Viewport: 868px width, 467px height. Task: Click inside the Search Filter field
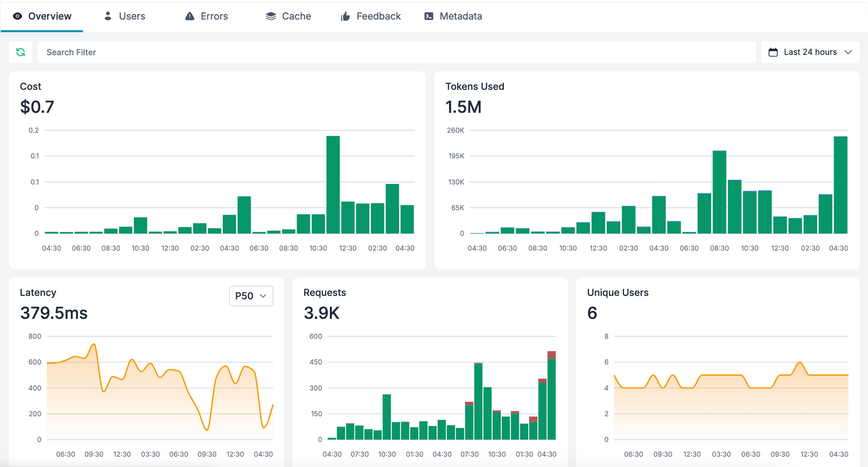[x=174, y=52]
